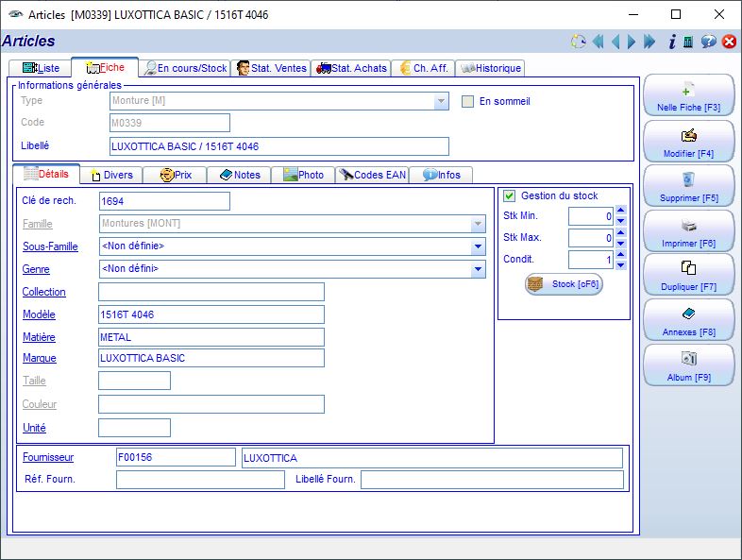Jump to the last article record
This screenshot has height=560, width=742.
click(649, 42)
